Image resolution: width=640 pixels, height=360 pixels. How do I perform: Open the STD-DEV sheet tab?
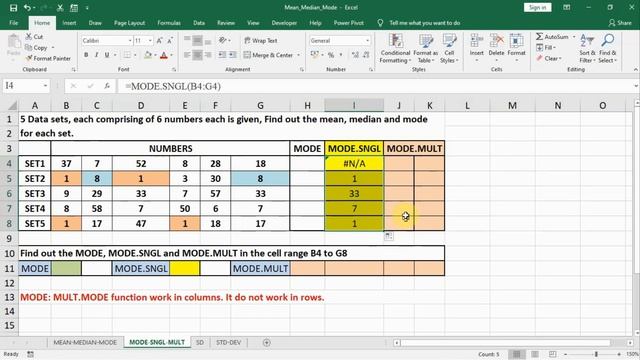(x=229, y=342)
